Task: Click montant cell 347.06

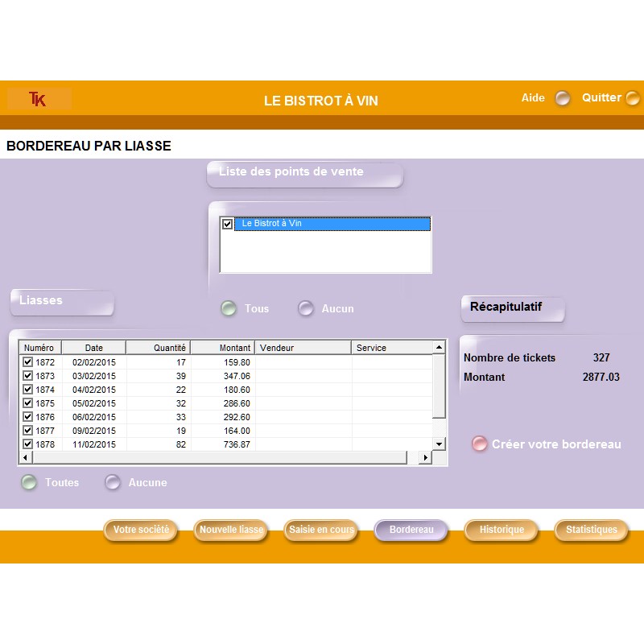Action: click(237, 376)
